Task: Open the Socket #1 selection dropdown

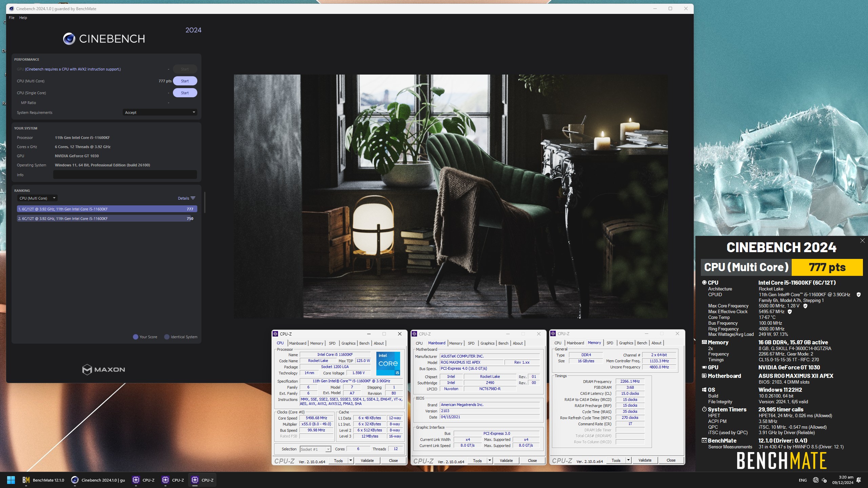Action: coord(315,449)
